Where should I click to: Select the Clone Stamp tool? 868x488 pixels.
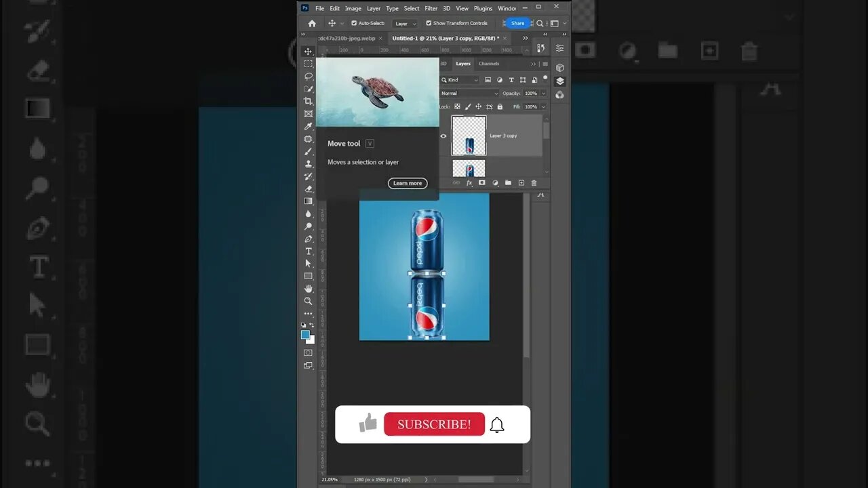pos(309,163)
